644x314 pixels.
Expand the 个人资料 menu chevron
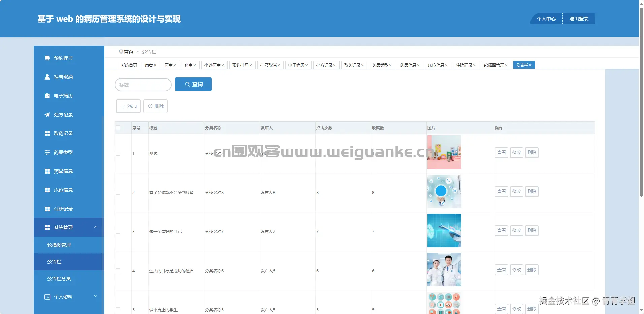pos(96,296)
